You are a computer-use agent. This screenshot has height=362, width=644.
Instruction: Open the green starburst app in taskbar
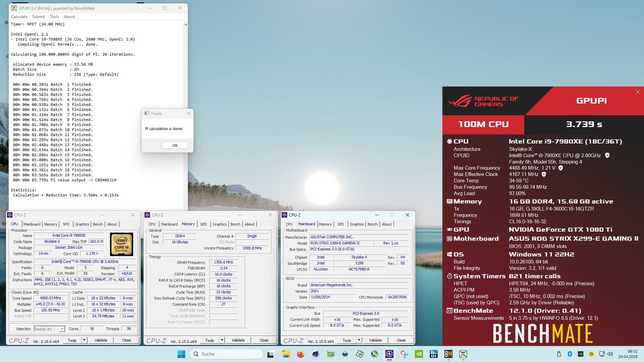coord(375,354)
